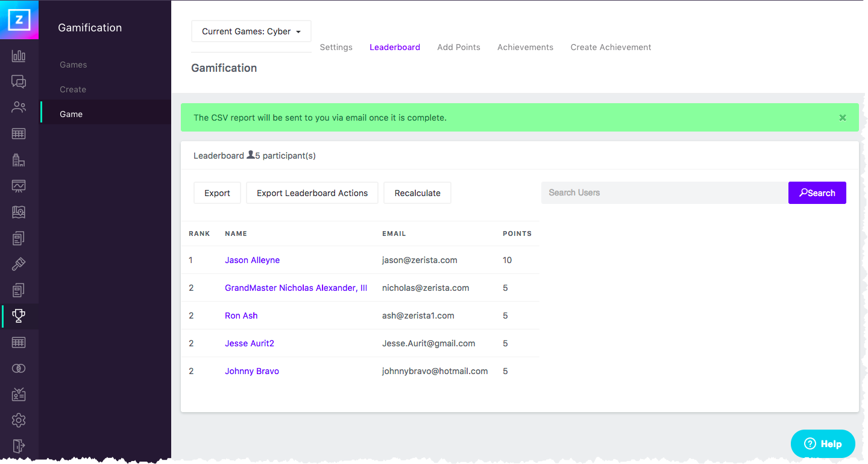Click the NAME column header

236,234
